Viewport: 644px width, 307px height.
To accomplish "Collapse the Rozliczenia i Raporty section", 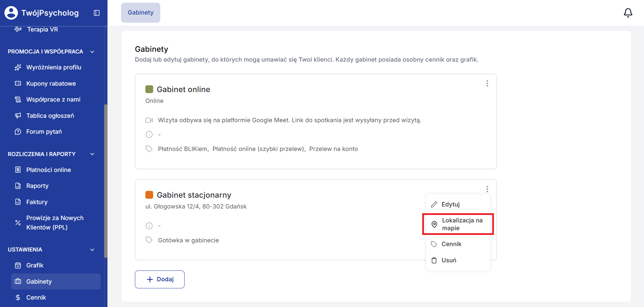I will click(92, 154).
